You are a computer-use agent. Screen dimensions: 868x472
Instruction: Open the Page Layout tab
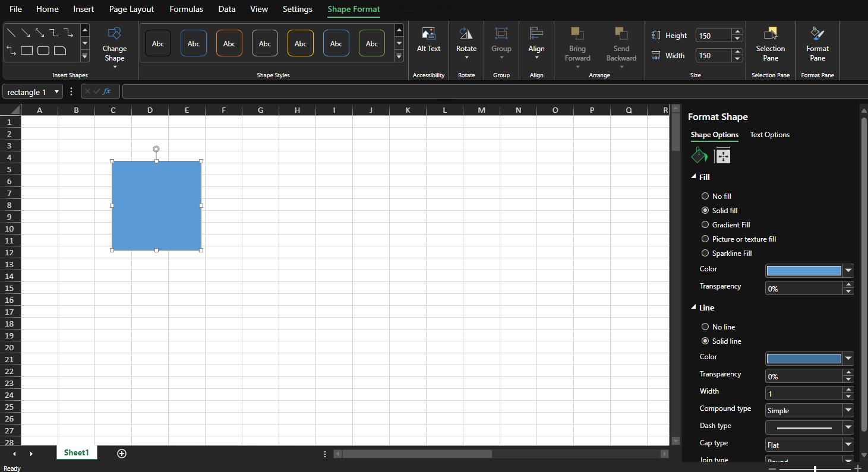click(x=131, y=9)
